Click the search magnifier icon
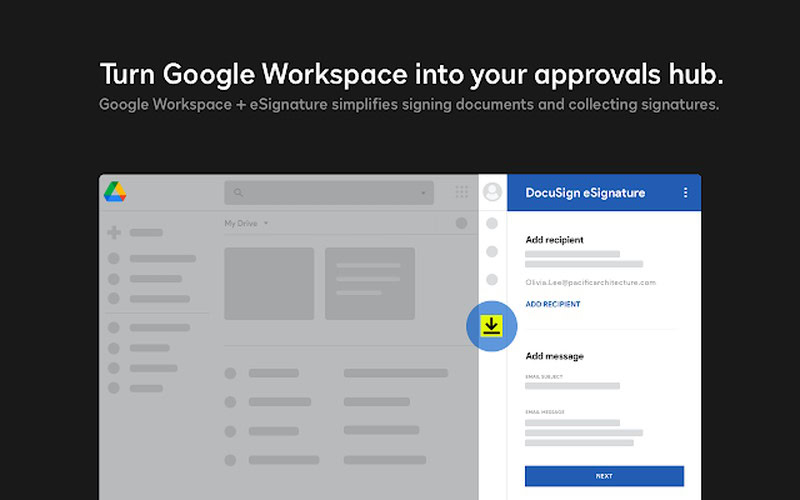800x500 pixels. point(238,193)
